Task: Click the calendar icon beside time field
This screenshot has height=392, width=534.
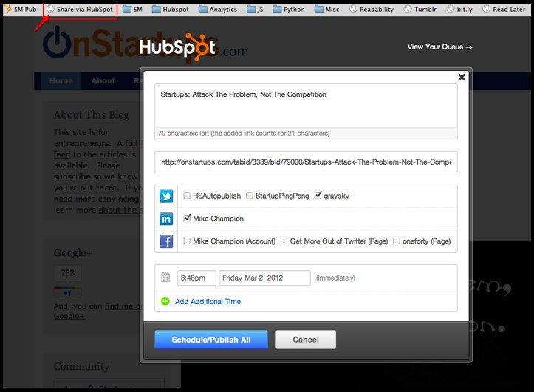Action: (x=165, y=278)
